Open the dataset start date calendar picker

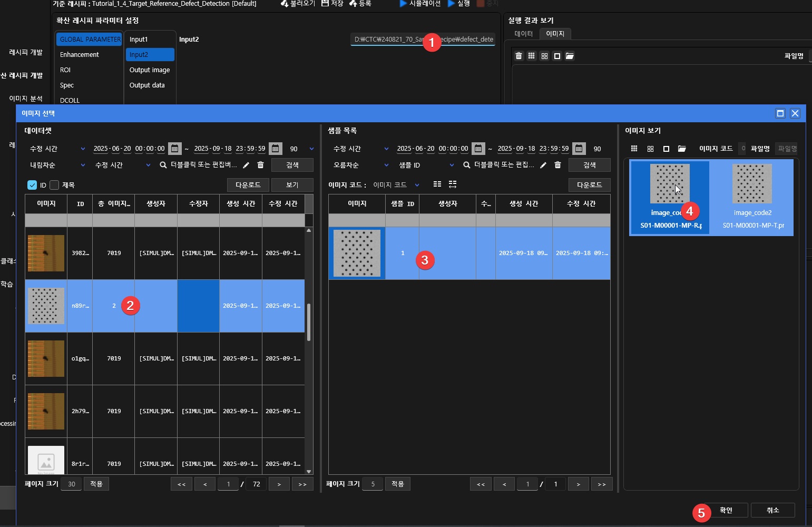pyautogui.click(x=175, y=149)
